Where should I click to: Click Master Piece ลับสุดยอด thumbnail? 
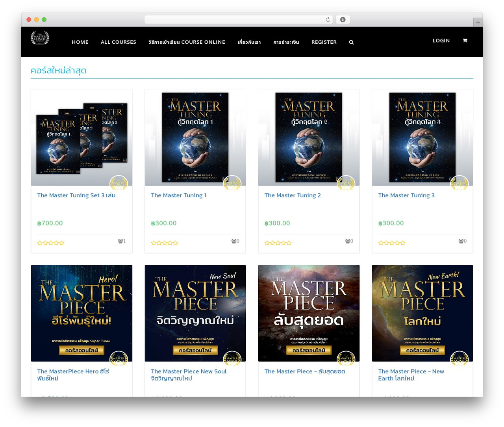coord(309,313)
